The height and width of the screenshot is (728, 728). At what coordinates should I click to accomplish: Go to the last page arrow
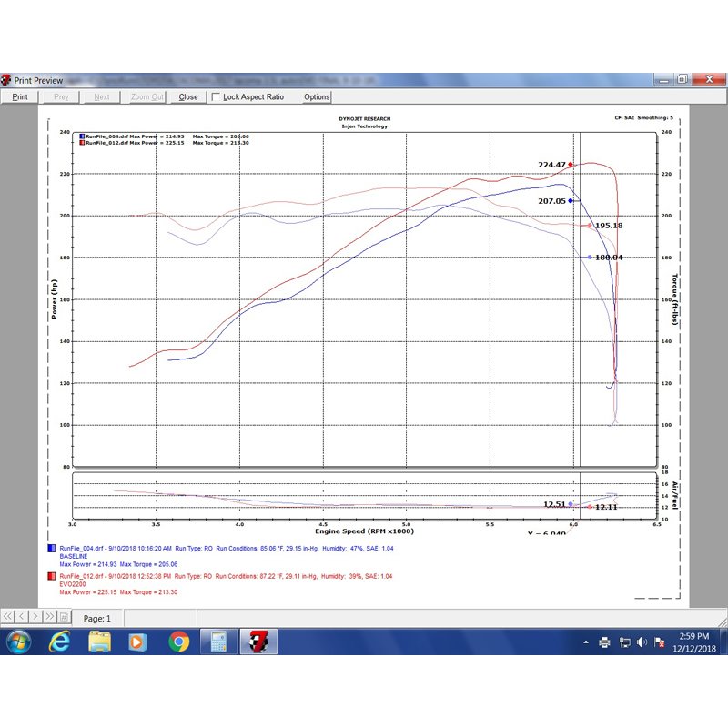click(x=49, y=616)
